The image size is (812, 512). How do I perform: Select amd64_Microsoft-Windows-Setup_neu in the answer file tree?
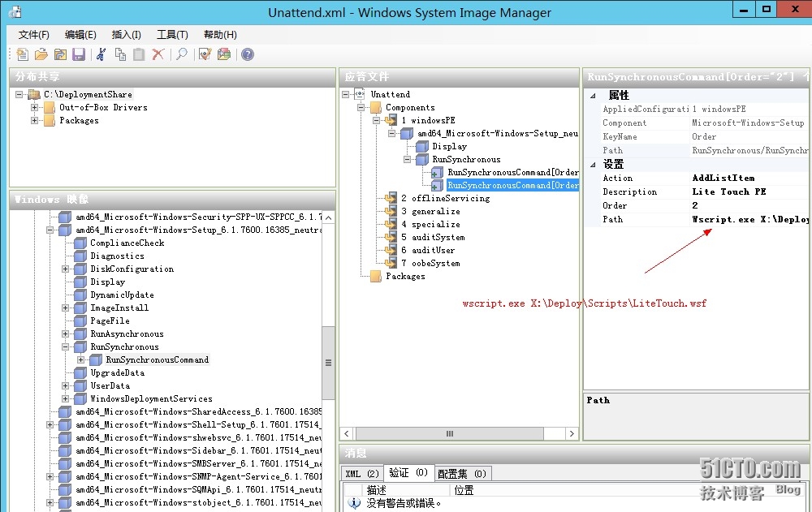pyautogui.click(x=498, y=134)
